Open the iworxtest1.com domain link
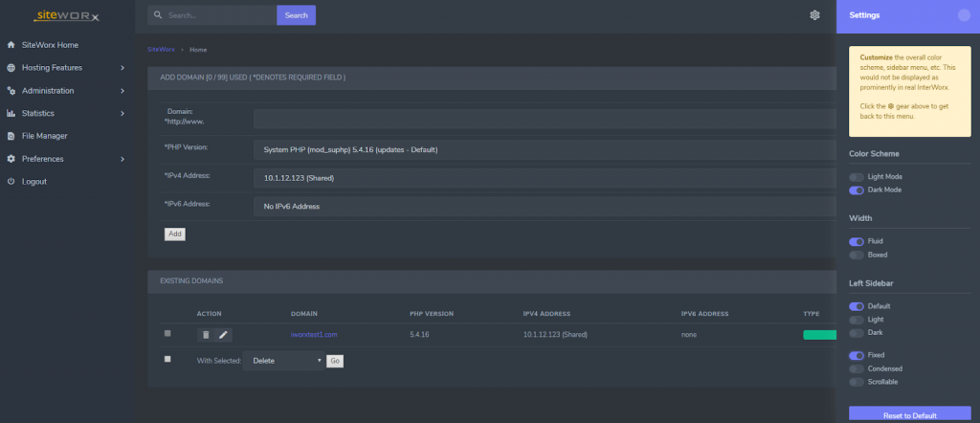This screenshot has width=980, height=423. click(314, 335)
